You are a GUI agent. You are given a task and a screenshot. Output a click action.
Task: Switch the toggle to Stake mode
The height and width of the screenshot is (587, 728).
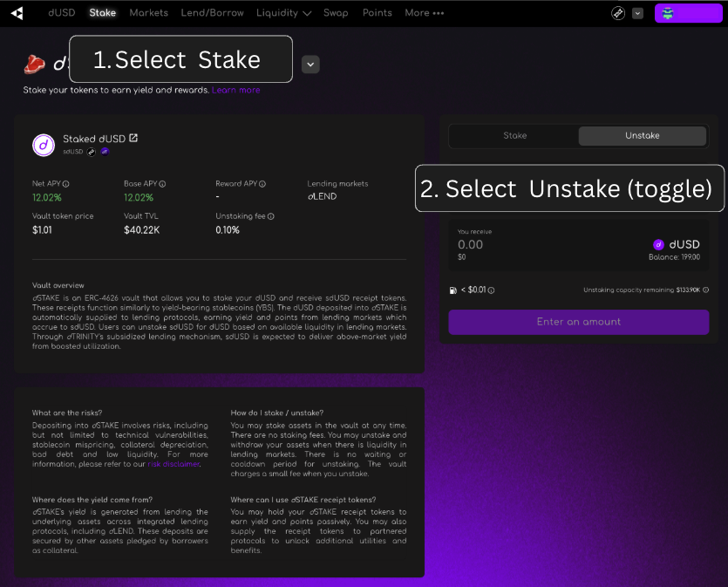(x=514, y=136)
